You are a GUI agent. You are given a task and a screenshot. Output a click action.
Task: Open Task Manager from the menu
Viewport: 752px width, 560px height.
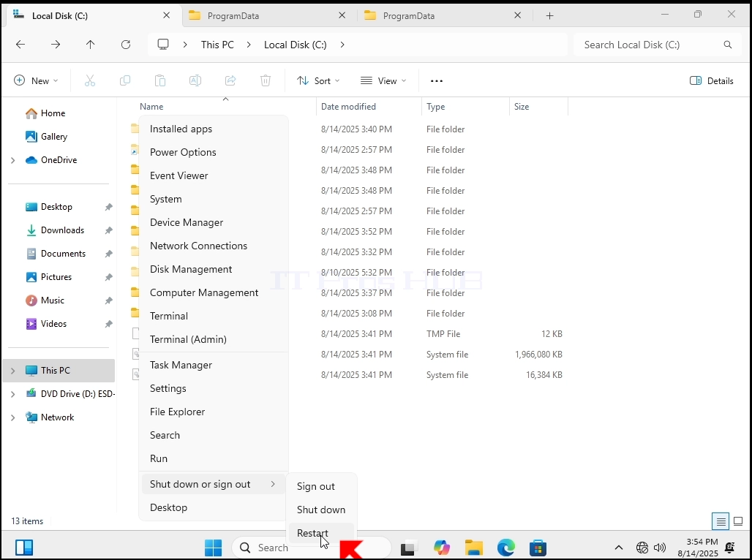(x=214, y=366)
